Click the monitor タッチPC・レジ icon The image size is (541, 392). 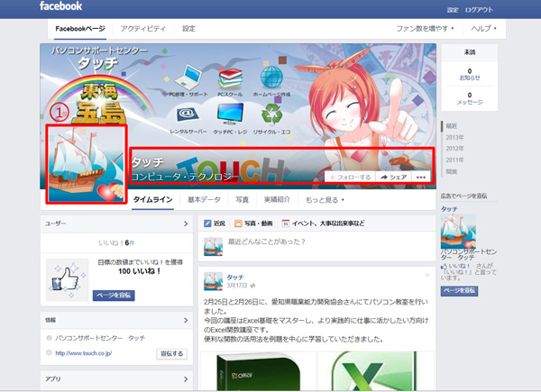[230, 114]
